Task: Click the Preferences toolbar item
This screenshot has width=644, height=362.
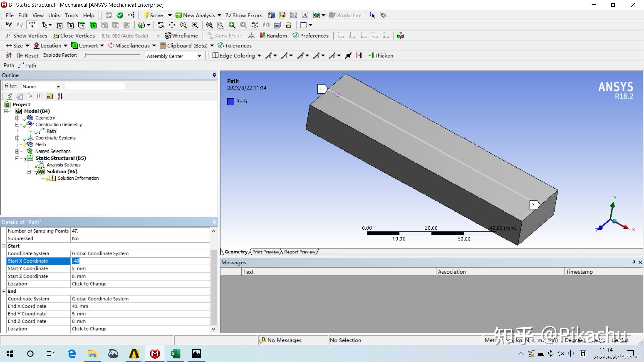Action: click(311, 35)
